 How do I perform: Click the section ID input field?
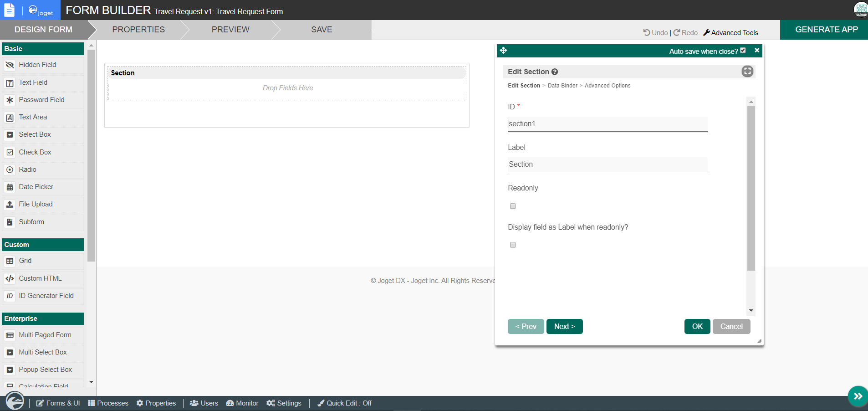607,124
